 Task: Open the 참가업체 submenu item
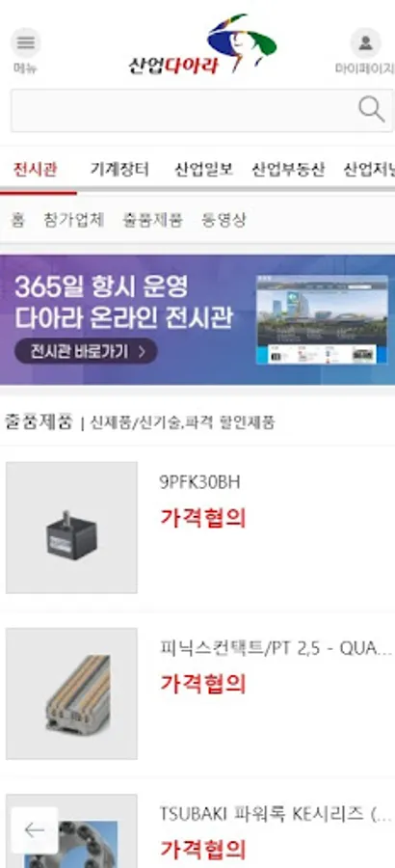pos(73,220)
